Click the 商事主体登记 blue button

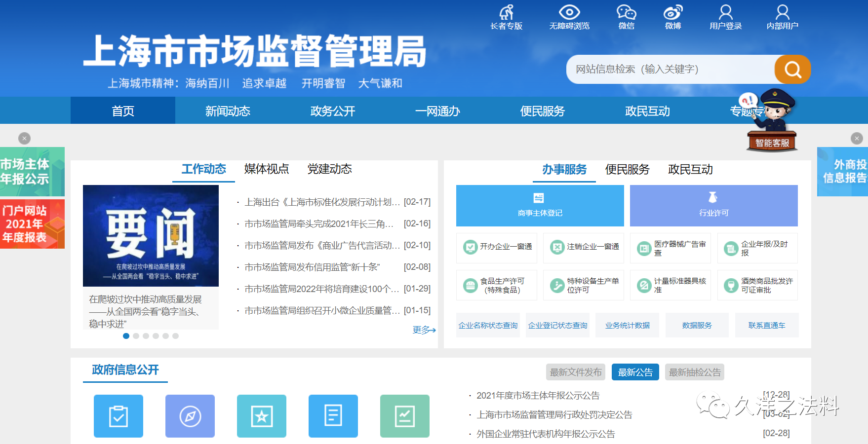[x=540, y=206]
